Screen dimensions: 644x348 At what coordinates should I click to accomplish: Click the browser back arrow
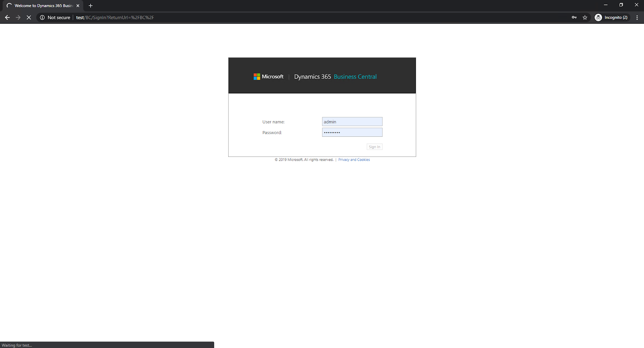(7, 17)
